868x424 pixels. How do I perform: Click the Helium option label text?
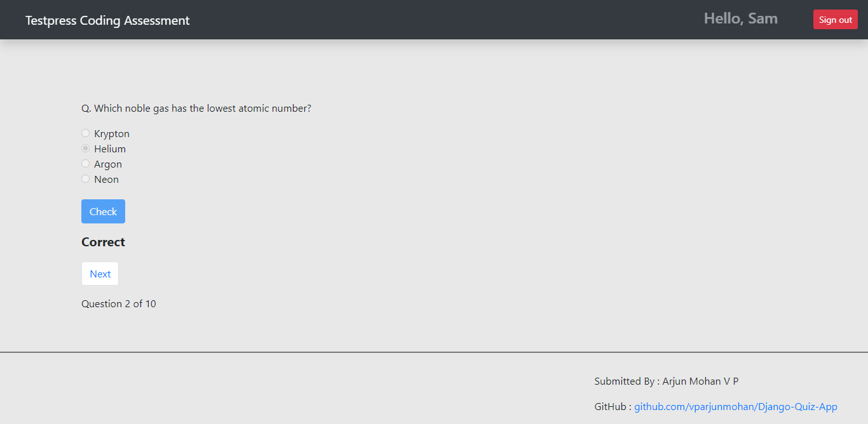pyautogui.click(x=110, y=149)
